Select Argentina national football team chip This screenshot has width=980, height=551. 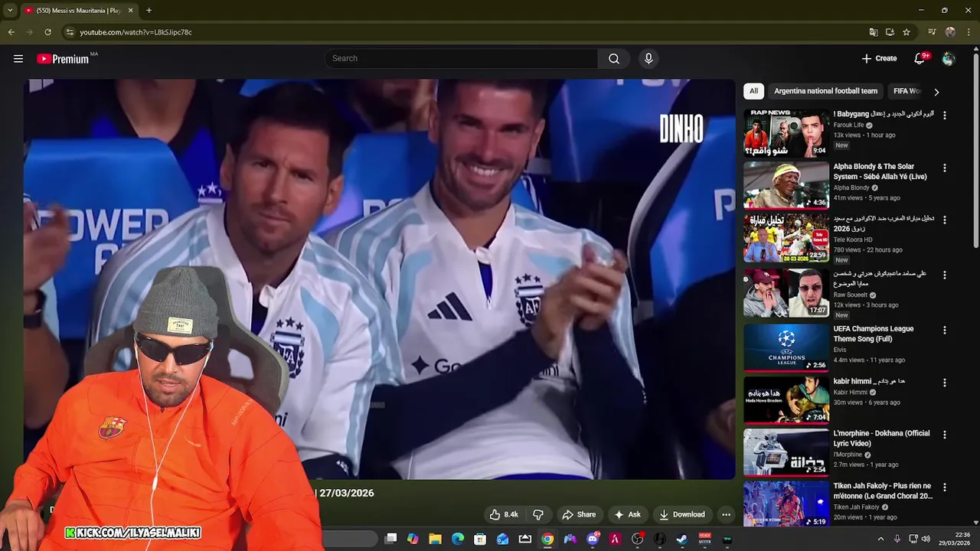click(x=825, y=91)
